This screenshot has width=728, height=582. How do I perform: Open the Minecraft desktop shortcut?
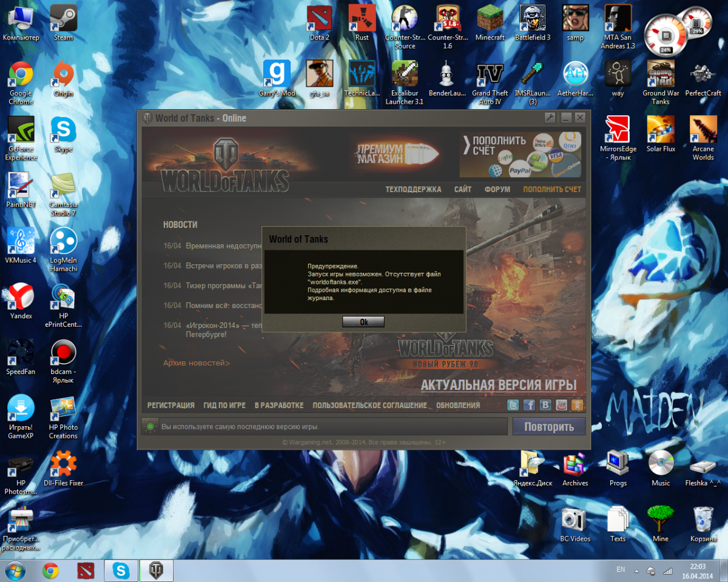[x=490, y=23]
